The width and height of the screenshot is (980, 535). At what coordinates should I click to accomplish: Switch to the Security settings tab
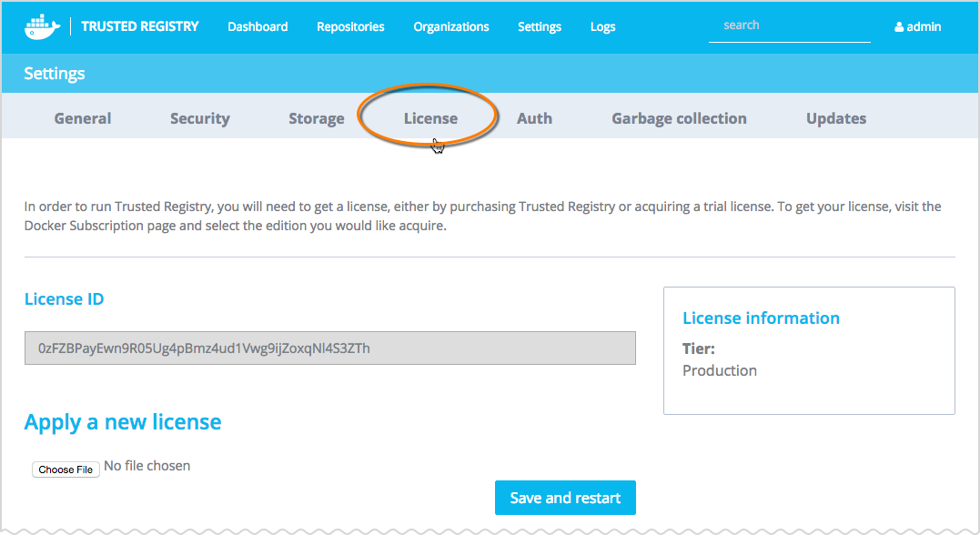tap(199, 118)
